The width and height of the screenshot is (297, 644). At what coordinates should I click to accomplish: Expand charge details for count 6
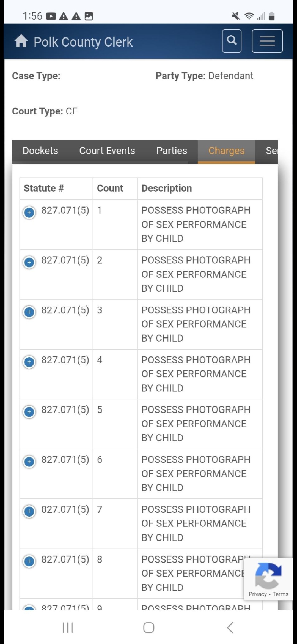pos(29,461)
